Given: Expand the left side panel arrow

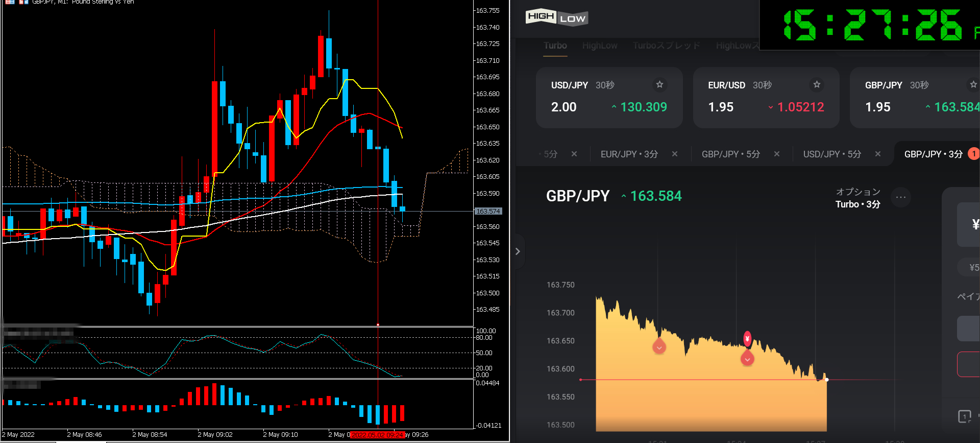Looking at the screenshot, I should click(x=518, y=251).
